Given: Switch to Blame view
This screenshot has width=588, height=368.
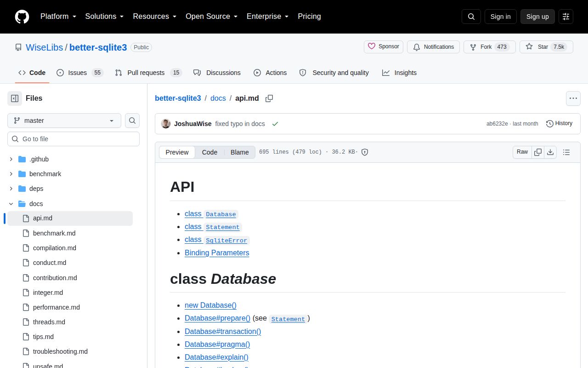Looking at the screenshot, I should [239, 152].
